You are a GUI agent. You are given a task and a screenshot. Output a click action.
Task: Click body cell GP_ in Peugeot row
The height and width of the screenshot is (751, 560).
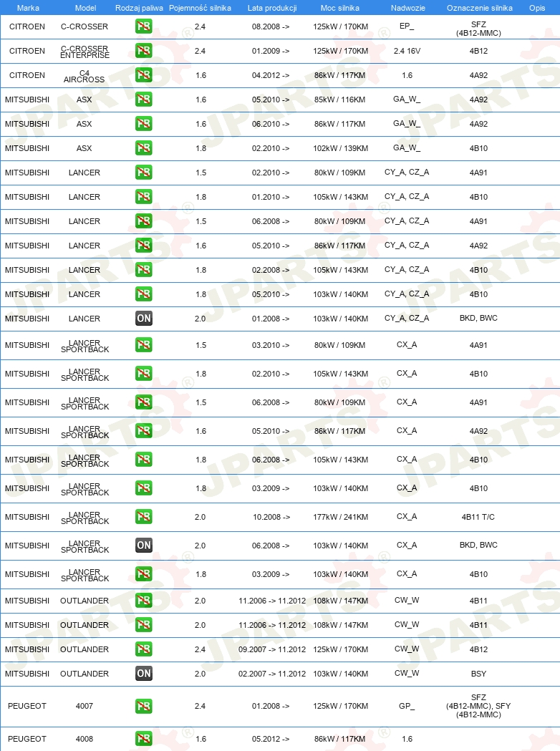point(407,706)
